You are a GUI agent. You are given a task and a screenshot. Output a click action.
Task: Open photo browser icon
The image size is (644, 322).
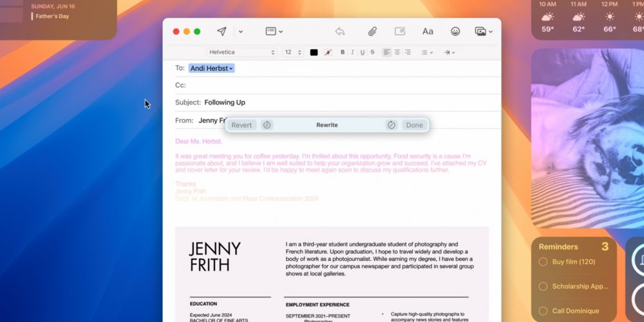[x=480, y=31]
